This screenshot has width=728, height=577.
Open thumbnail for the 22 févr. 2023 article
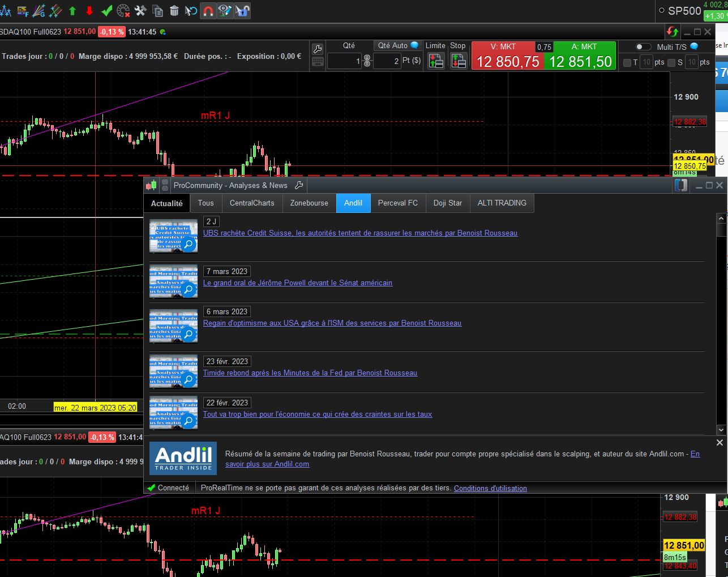173,412
